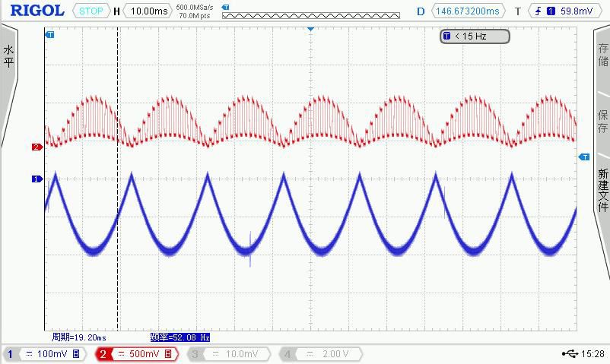Viewport: 610px width, 364px height.
Task: Click the D delay label
Action: [x=421, y=11]
